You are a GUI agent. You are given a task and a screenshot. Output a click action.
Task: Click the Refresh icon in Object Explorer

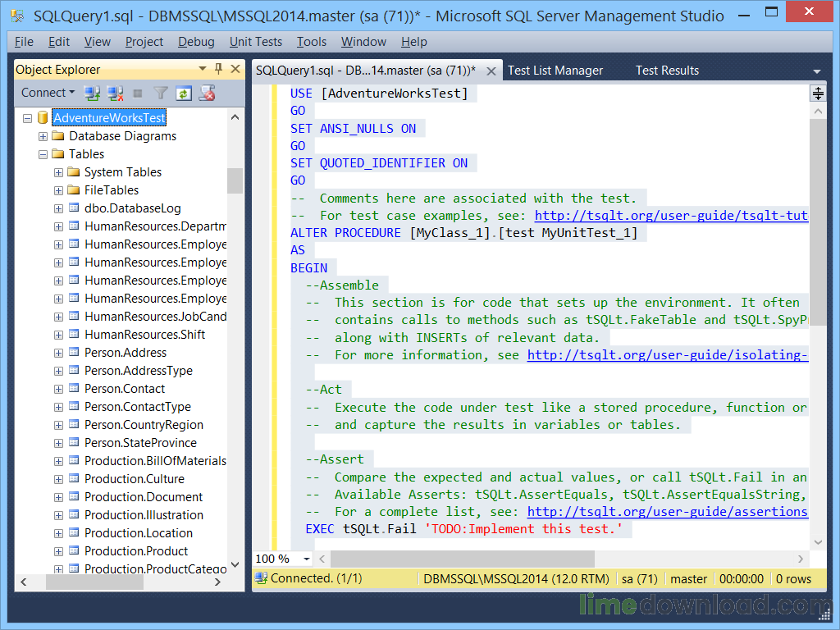(184, 94)
